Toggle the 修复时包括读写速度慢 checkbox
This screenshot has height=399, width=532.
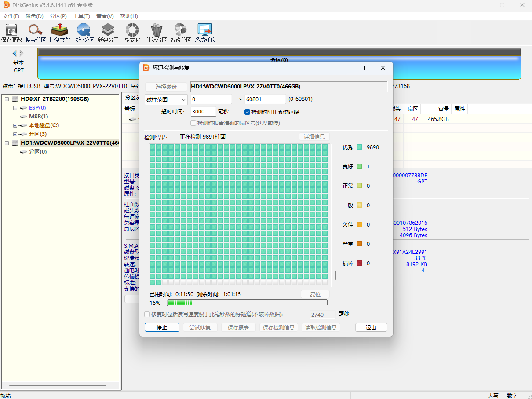click(x=147, y=315)
